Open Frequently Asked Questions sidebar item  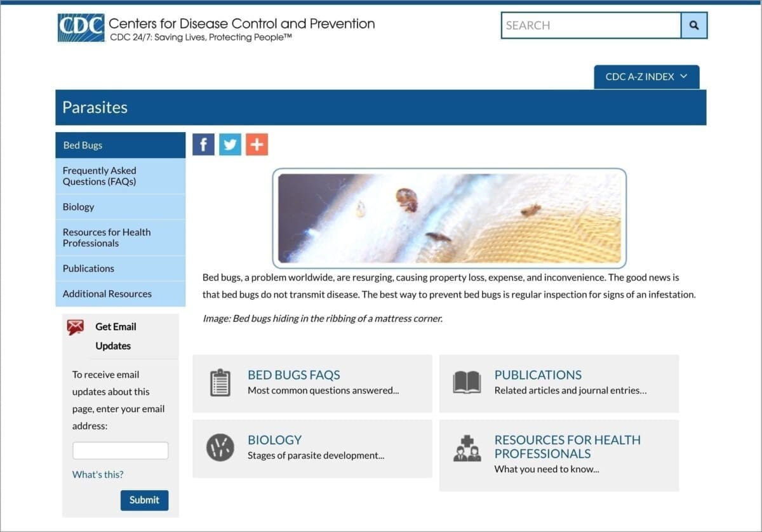[121, 176]
